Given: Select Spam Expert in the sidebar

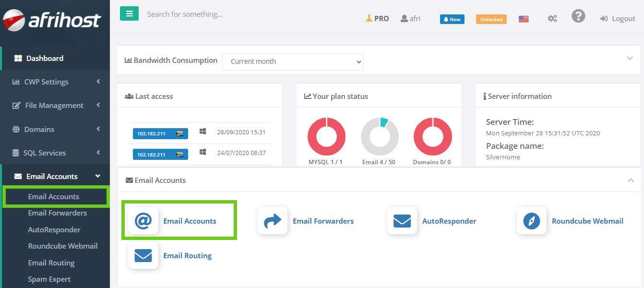Looking at the screenshot, I should [x=49, y=279].
